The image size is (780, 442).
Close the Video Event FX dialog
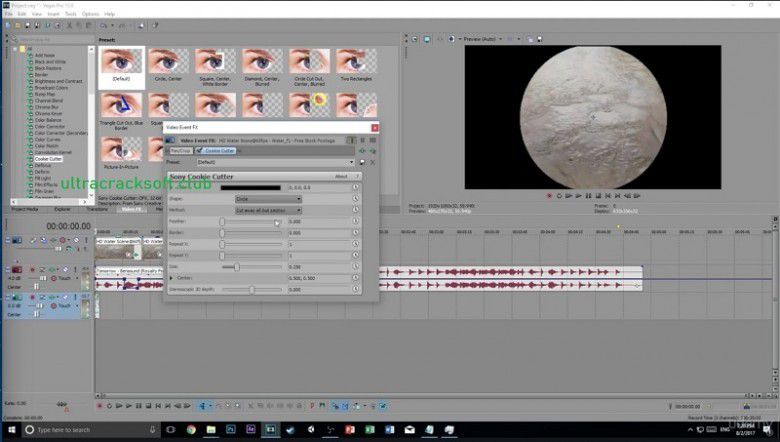[x=375, y=128]
